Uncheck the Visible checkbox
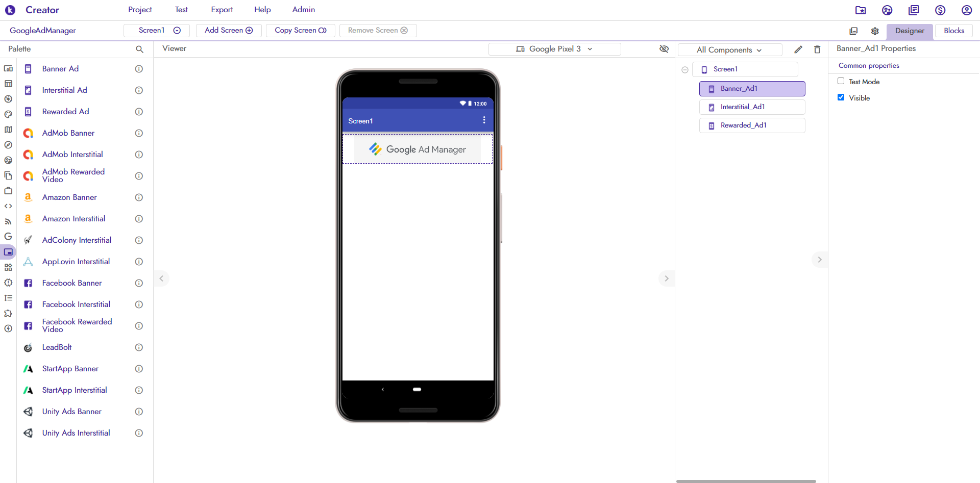The height and width of the screenshot is (483, 980). tap(841, 97)
